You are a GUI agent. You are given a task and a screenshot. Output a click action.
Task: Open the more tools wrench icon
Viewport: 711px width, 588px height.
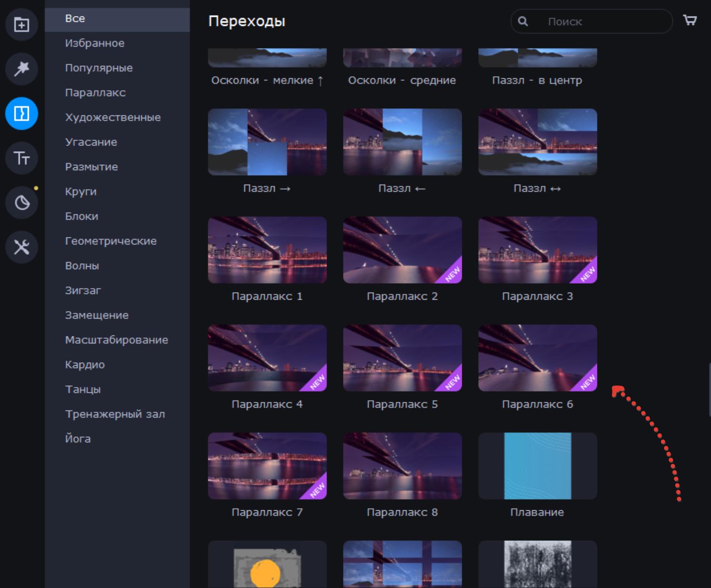pos(22,247)
